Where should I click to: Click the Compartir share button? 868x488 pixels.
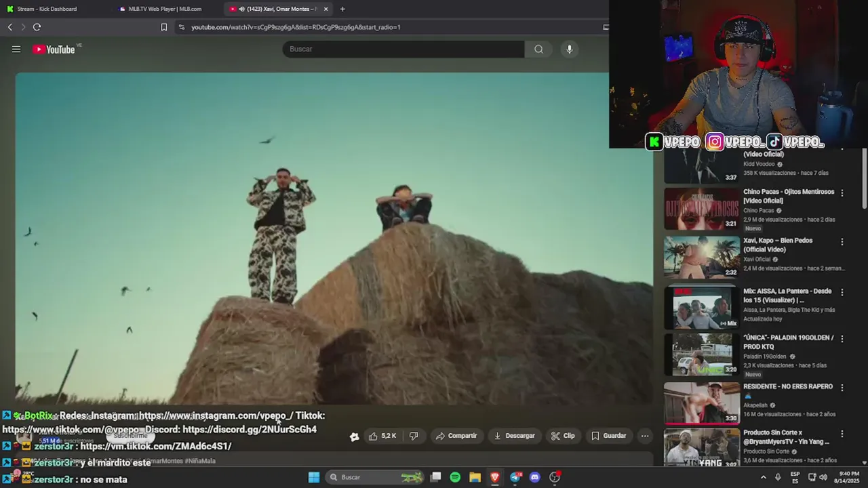tap(456, 436)
